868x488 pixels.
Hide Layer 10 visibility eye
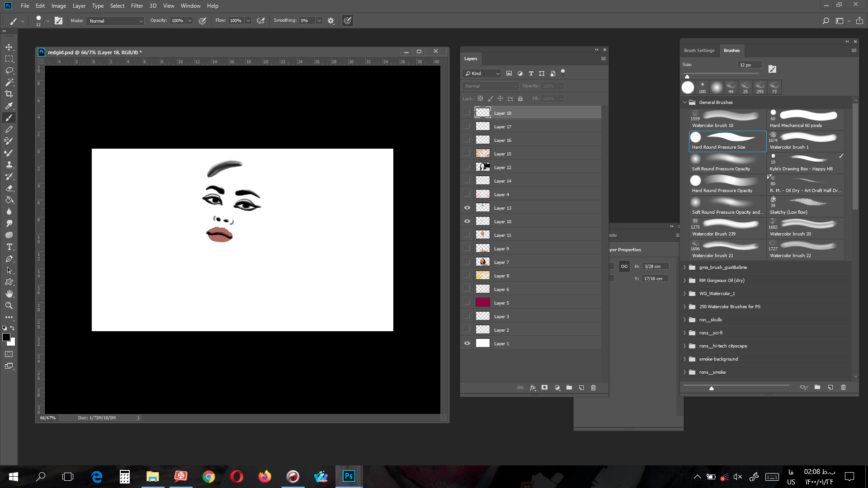(467, 221)
